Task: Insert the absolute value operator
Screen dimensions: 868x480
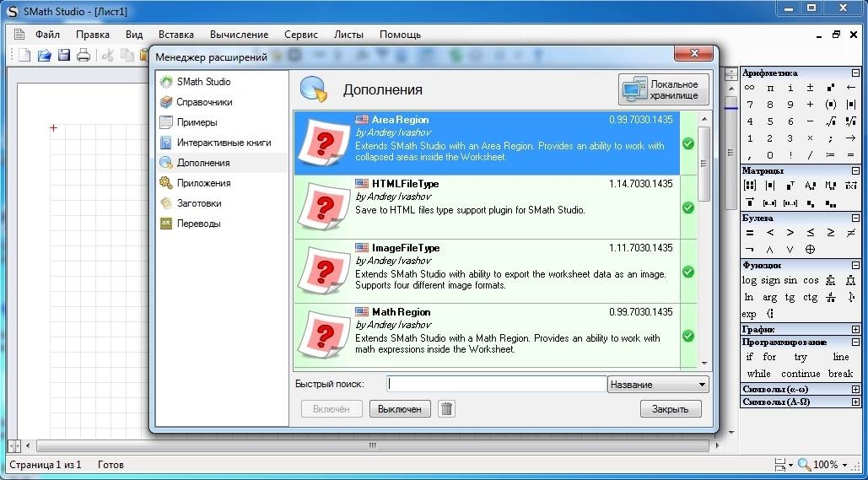Action: tap(851, 104)
